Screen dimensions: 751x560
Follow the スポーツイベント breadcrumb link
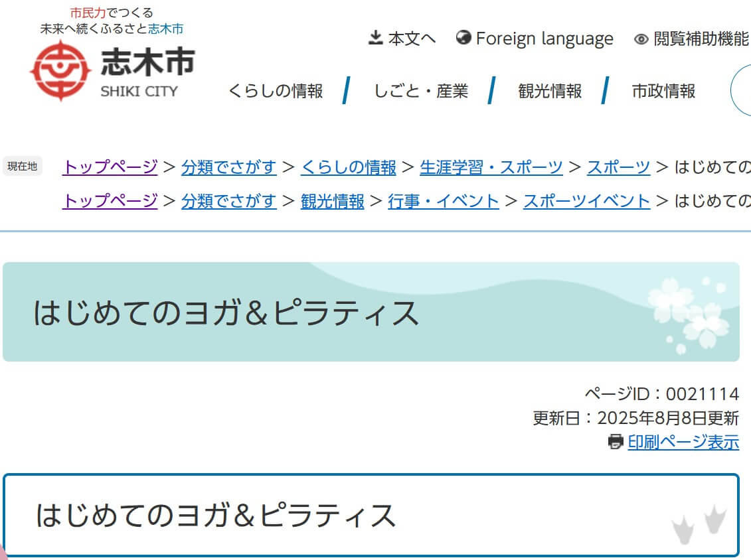587,200
